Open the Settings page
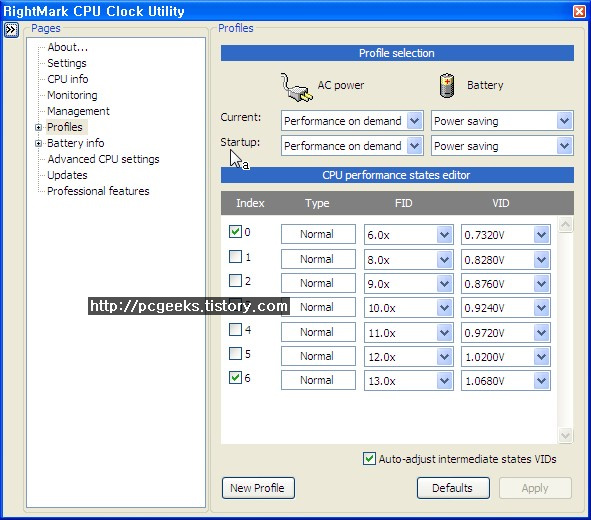The height and width of the screenshot is (520, 591). coord(67,63)
